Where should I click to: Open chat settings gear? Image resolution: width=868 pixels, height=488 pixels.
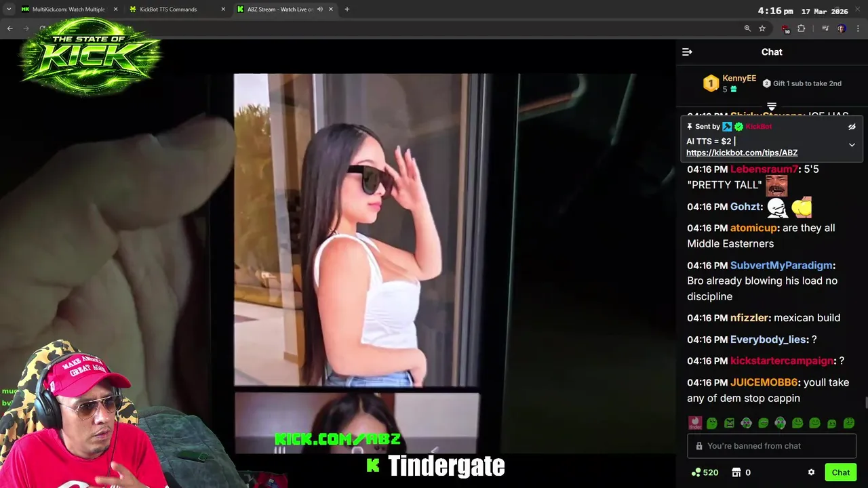811,472
